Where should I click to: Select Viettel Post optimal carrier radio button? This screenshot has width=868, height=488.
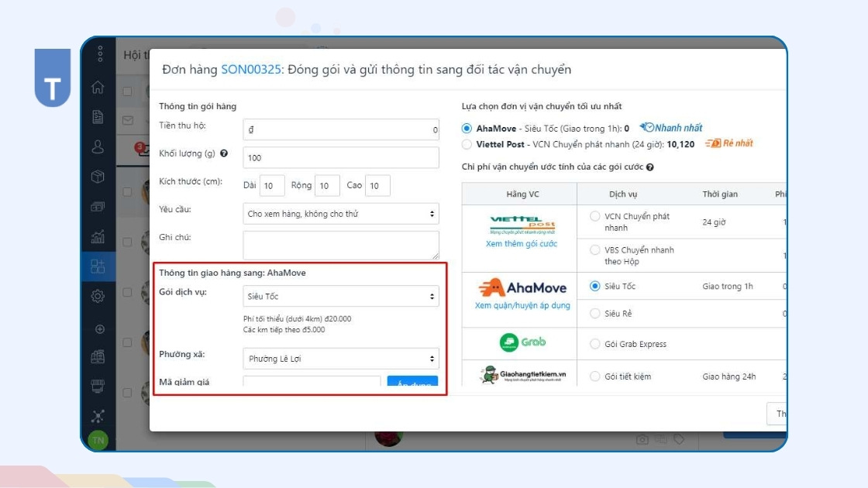[x=467, y=144]
